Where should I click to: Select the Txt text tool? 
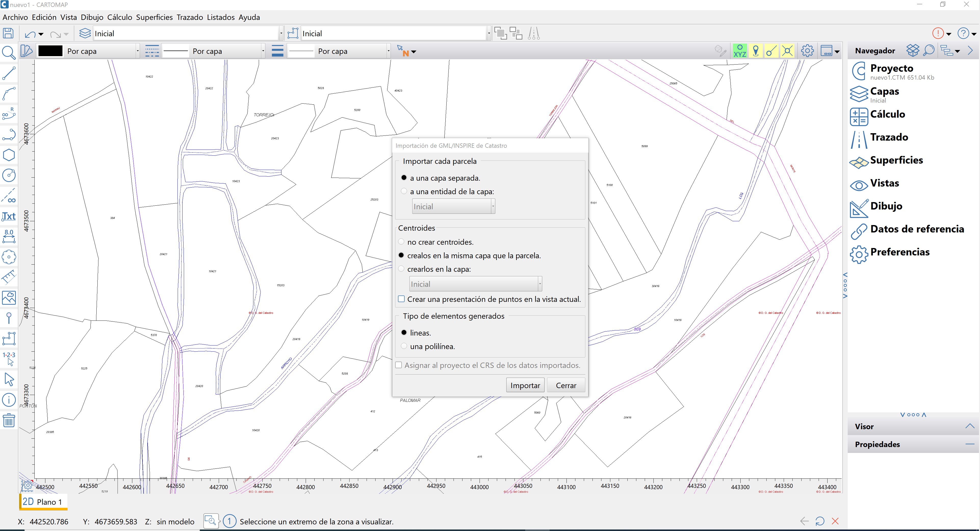[x=9, y=216]
